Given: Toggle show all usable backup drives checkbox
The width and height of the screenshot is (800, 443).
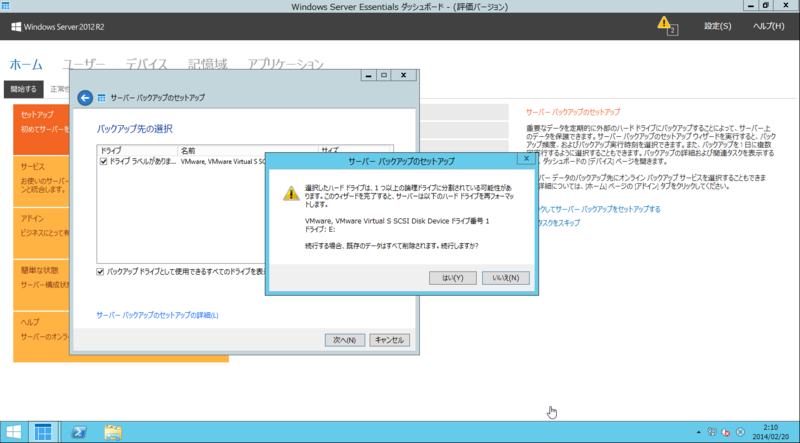Looking at the screenshot, I should (x=100, y=272).
